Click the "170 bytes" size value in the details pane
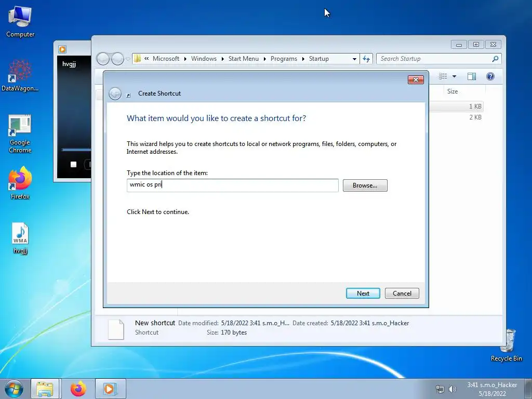 (x=234, y=332)
